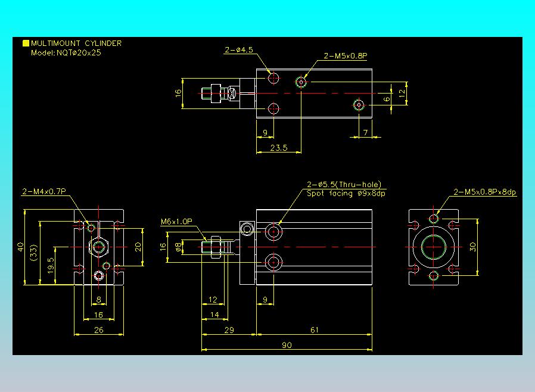Select the "ø8" rod diameter dimension
This screenshot has height=392, width=535.
tap(178, 247)
